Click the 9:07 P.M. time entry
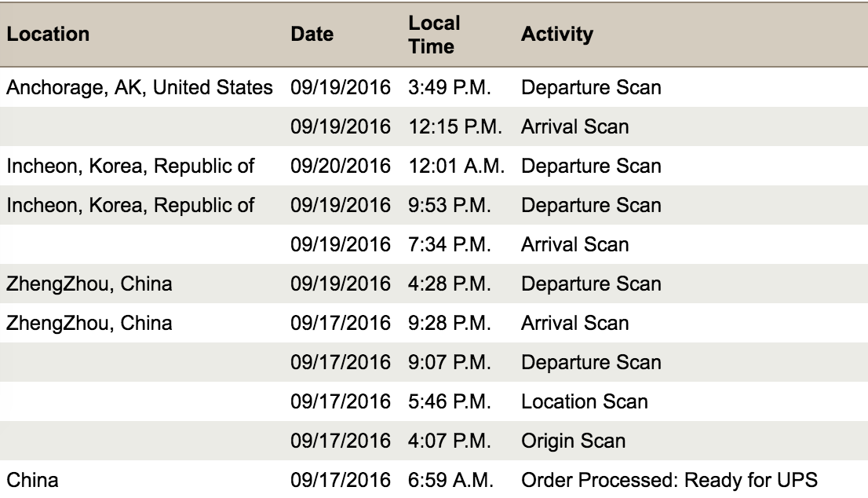This screenshot has width=868, height=498. click(450, 362)
